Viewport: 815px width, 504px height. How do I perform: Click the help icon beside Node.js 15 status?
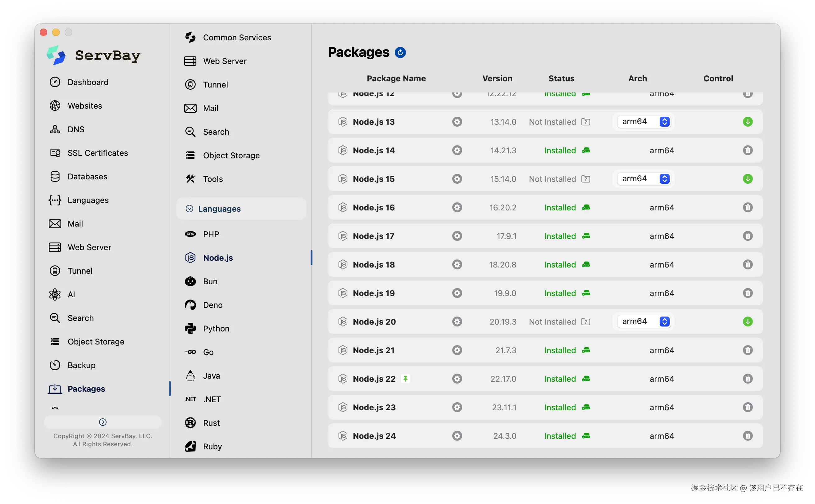[585, 179]
